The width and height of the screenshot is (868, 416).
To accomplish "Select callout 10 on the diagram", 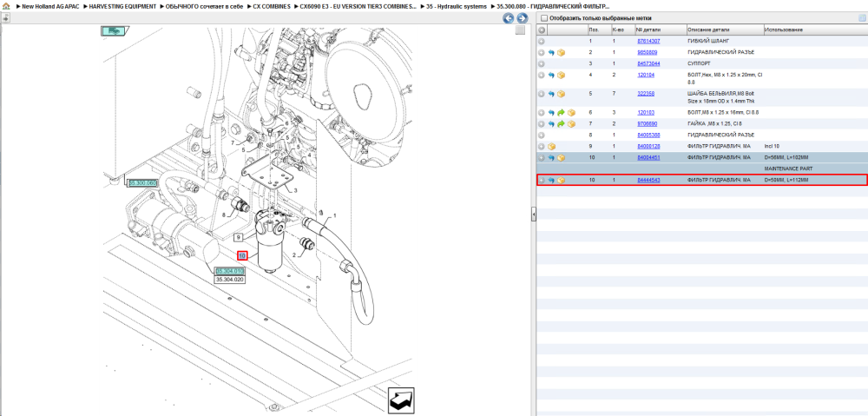I will coord(242,256).
